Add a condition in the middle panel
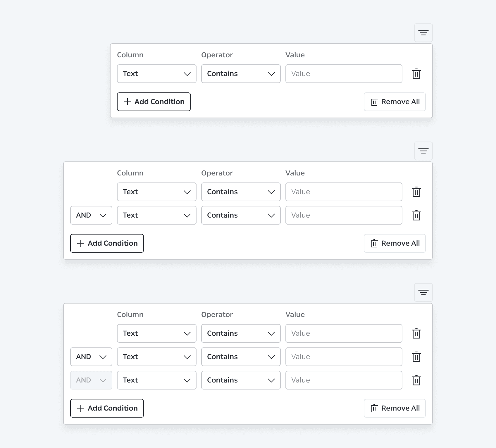Image resolution: width=496 pixels, height=448 pixels. click(107, 243)
